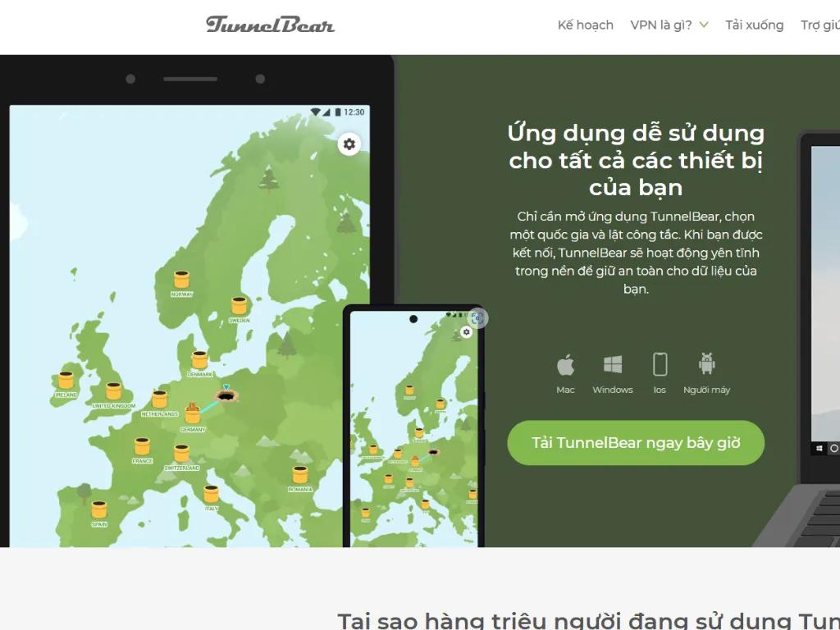Viewport: 840px width, 630px height.
Task: Expand the VPN là gì? dropdown
Action: click(669, 25)
